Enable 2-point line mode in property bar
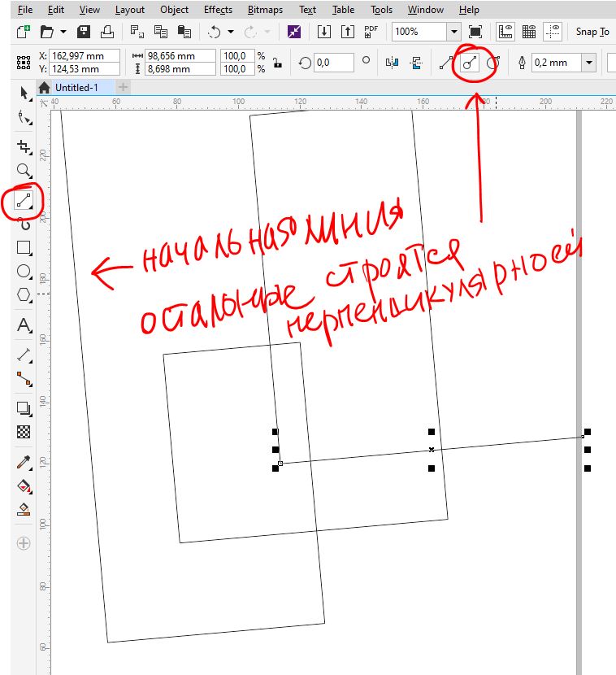 coord(445,63)
